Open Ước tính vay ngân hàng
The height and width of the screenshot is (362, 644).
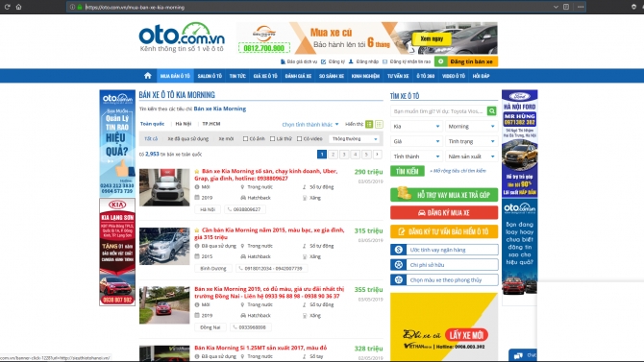click(444, 250)
